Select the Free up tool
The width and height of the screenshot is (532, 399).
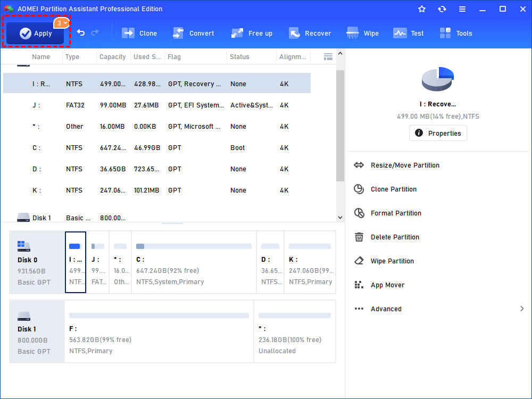252,33
